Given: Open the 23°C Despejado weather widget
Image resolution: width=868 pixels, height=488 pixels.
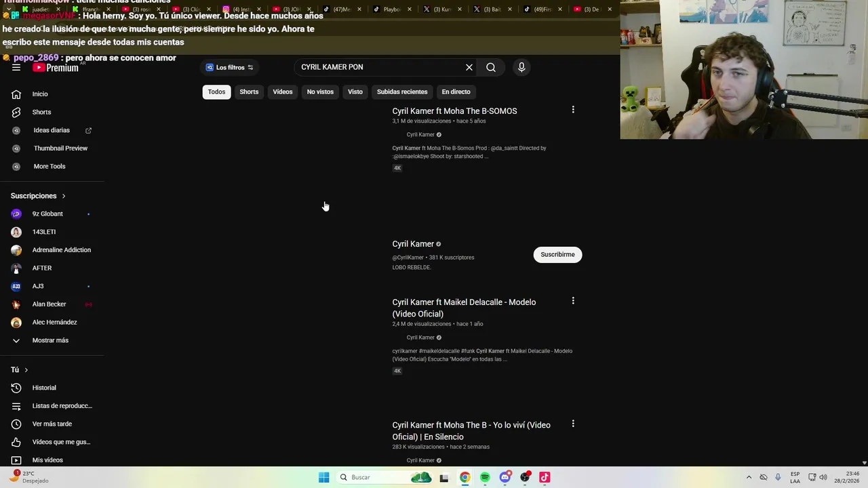Looking at the screenshot, I should [28, 477].
